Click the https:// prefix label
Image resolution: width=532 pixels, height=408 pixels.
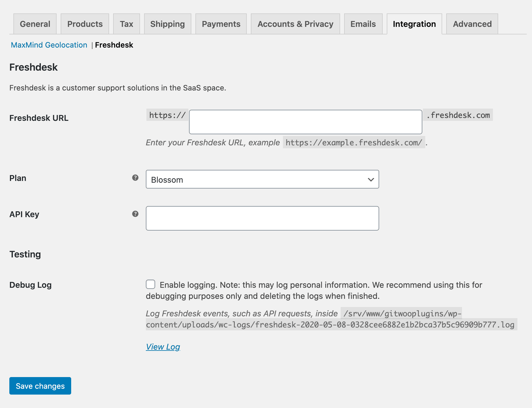tap(167, 115)
